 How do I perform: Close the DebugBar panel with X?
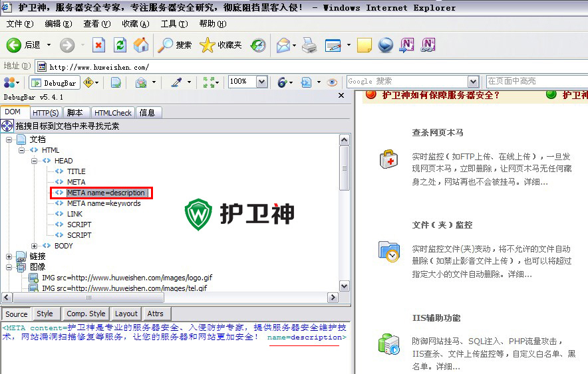341,96
